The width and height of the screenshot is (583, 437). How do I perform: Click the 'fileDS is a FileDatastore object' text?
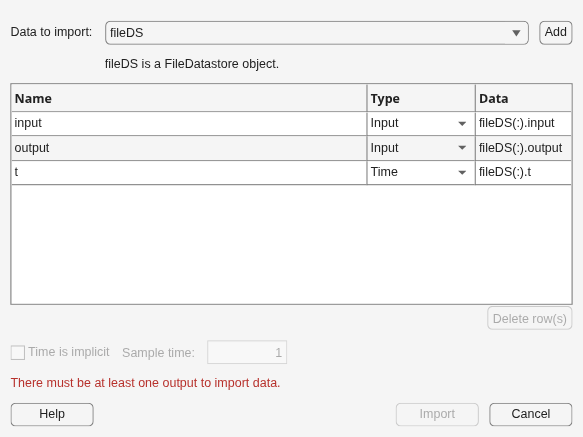(x=191, y=64)
